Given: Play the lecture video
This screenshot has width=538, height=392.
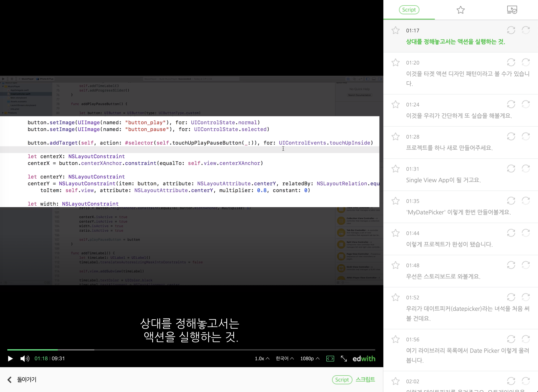Looking at the screenshot, I should pos(10,359).
